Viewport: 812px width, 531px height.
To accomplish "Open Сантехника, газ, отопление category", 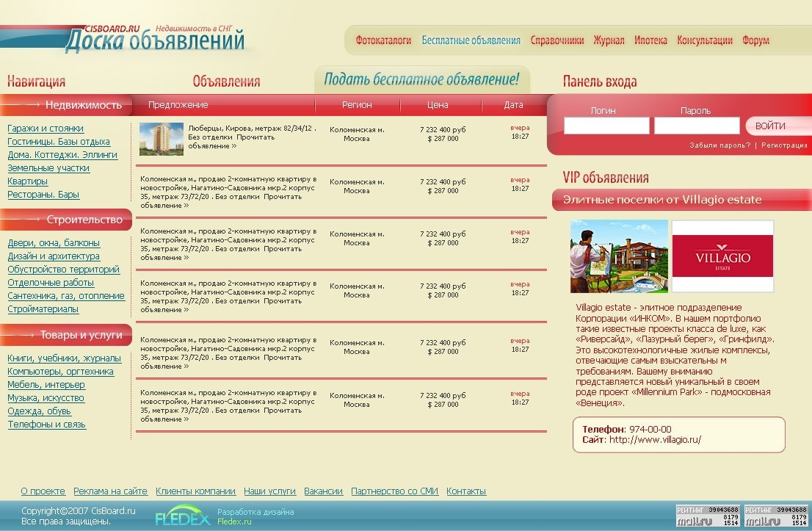I will (x=66, y=296).
